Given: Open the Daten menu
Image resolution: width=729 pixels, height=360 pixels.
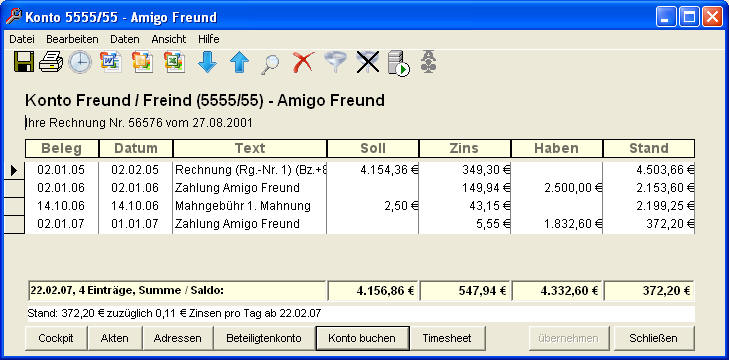Looking at the screenshot, I should (125, 39).
